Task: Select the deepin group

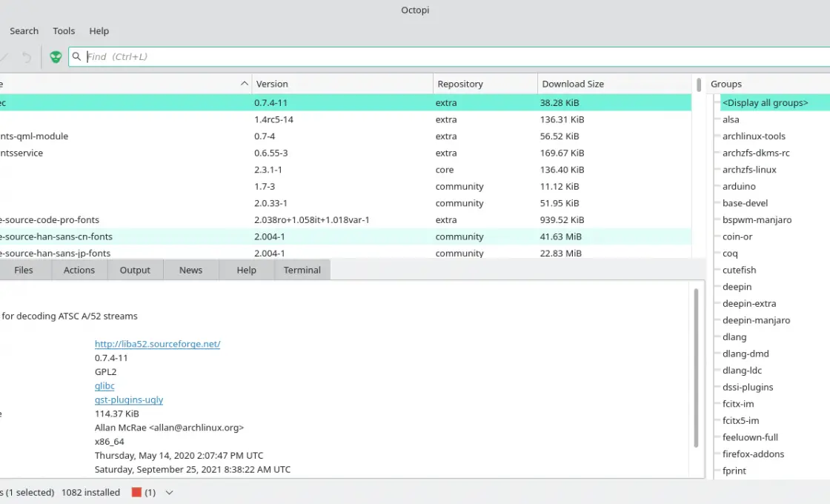Action: coord(737,287)
